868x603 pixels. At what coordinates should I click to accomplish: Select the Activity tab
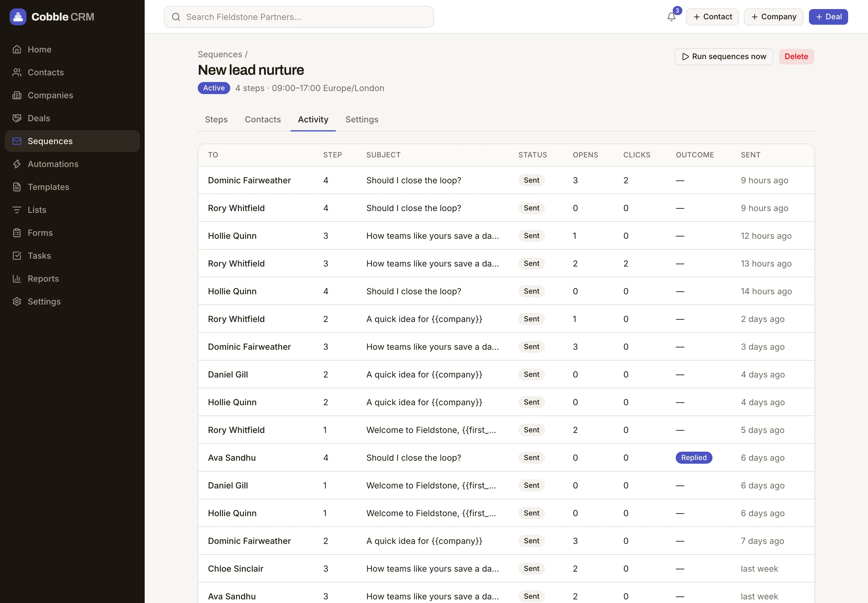[313, 119]
